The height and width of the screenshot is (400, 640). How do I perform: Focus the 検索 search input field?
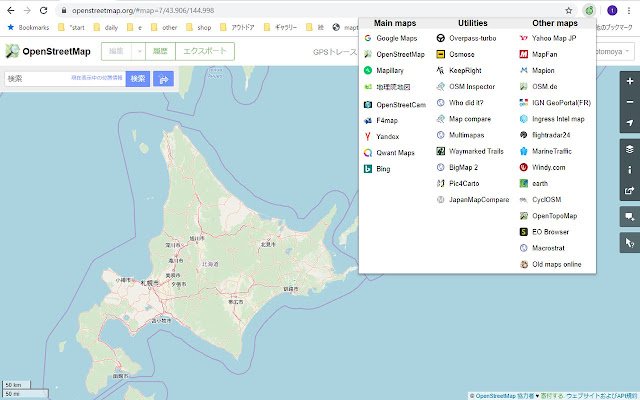[65, 78]
